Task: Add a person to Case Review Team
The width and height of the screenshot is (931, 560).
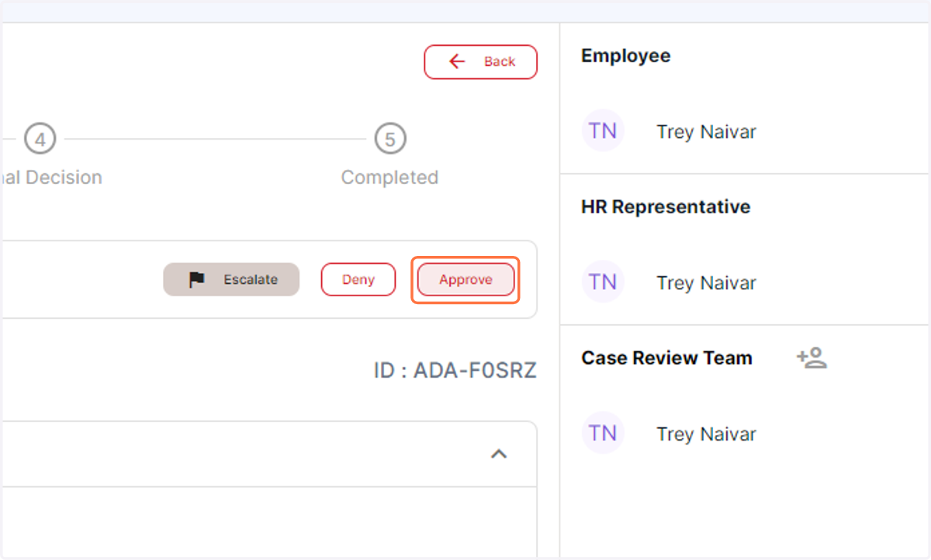Action: (812, 358)
